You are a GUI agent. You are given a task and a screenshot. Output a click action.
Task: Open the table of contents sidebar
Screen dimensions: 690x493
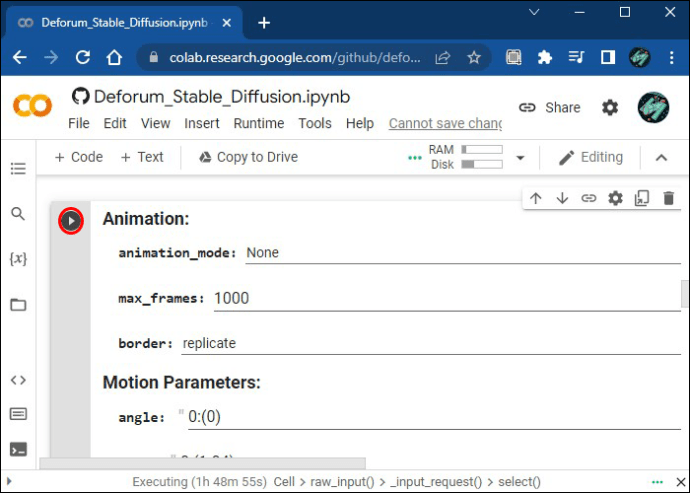(x=18, y=168)
